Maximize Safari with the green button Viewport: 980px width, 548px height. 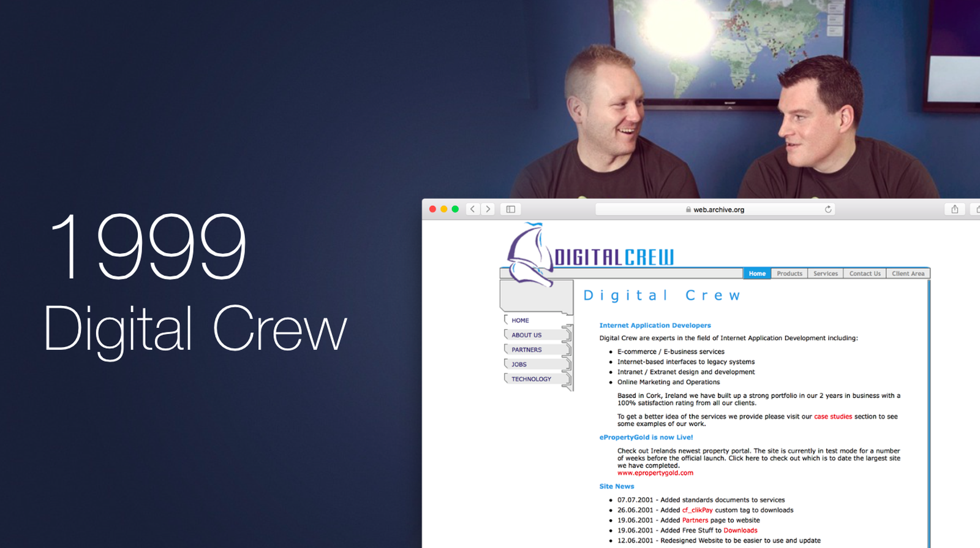(455, 209)
